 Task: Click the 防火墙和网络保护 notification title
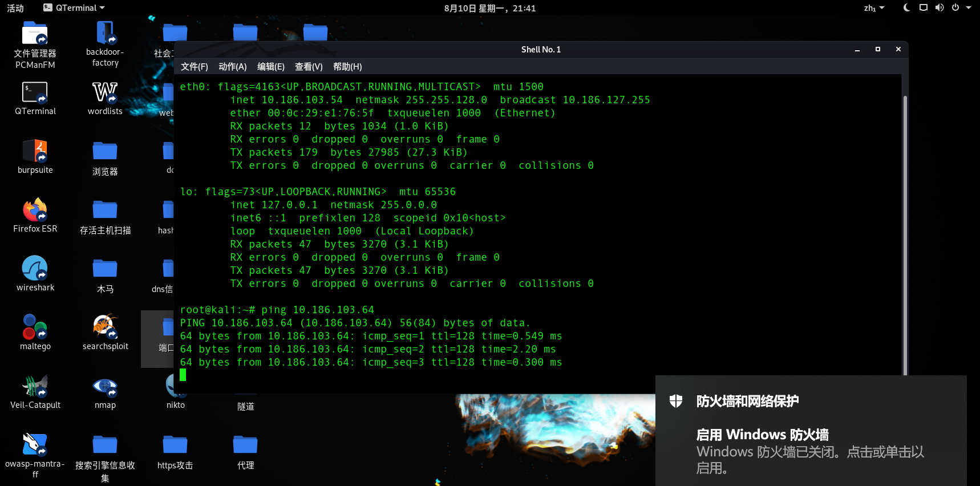point(748,401)
